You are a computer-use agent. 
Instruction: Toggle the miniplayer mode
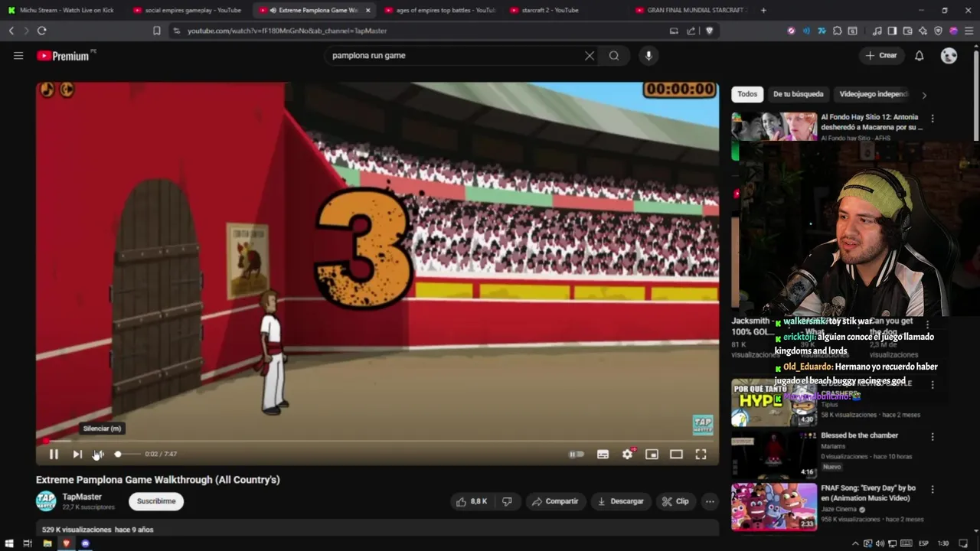(652, 454)
